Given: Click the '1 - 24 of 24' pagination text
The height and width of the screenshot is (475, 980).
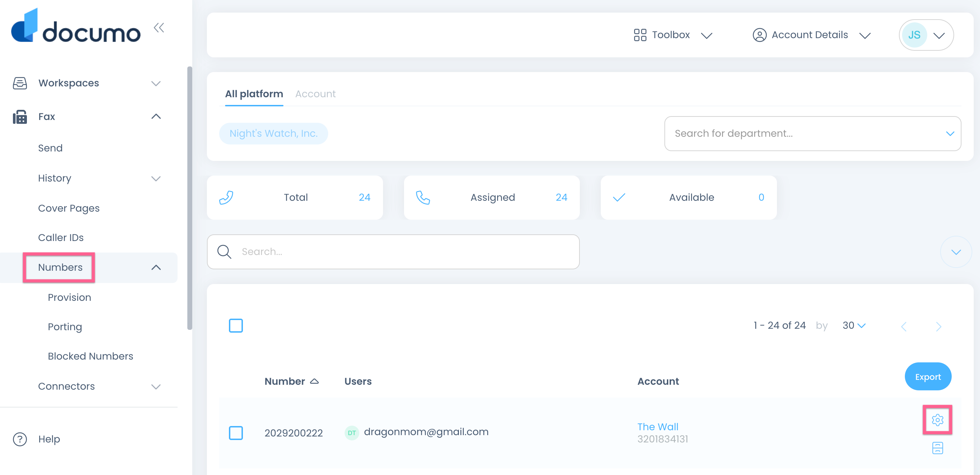Looking at the screenshot, I should pyautogui.click(x=779, y=325).
